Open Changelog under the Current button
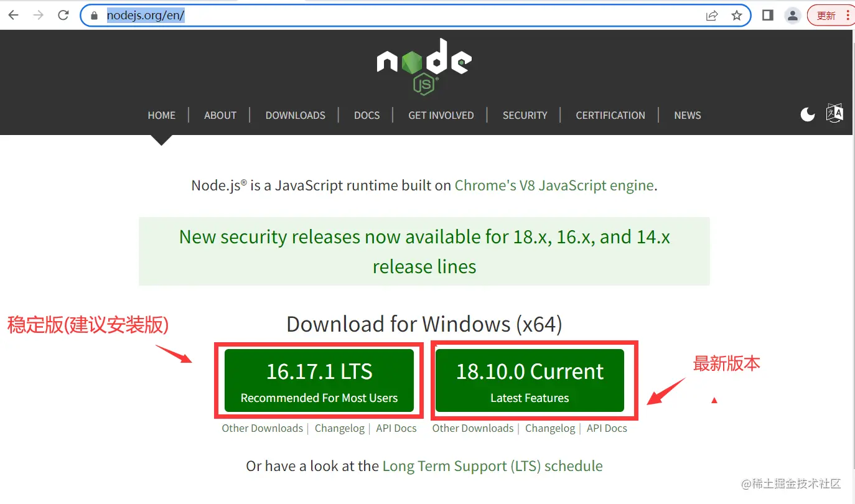 [x=550, y=428]
